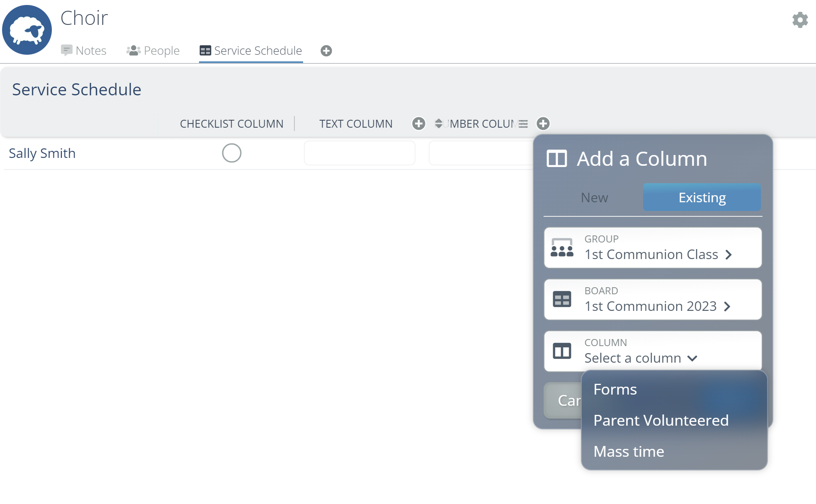Check Sally Smith's checklist circle
The image size is (816, 504).
coord(232,153)
